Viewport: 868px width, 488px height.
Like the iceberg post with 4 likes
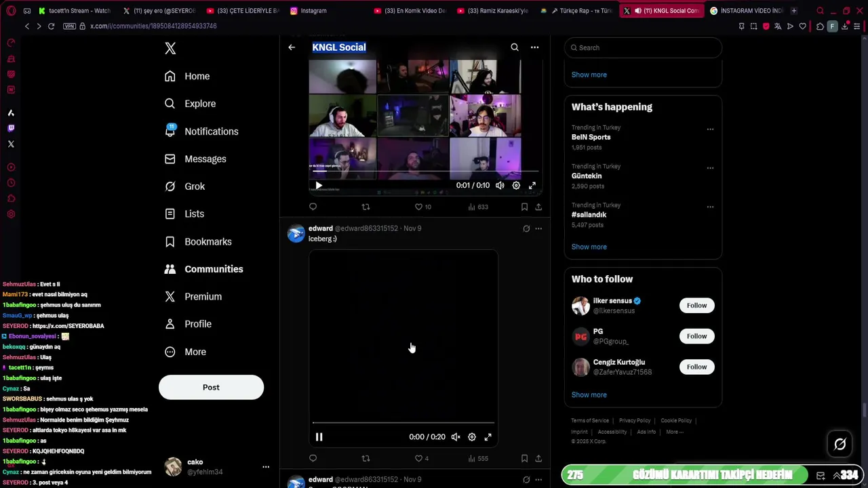click(421, 459)
